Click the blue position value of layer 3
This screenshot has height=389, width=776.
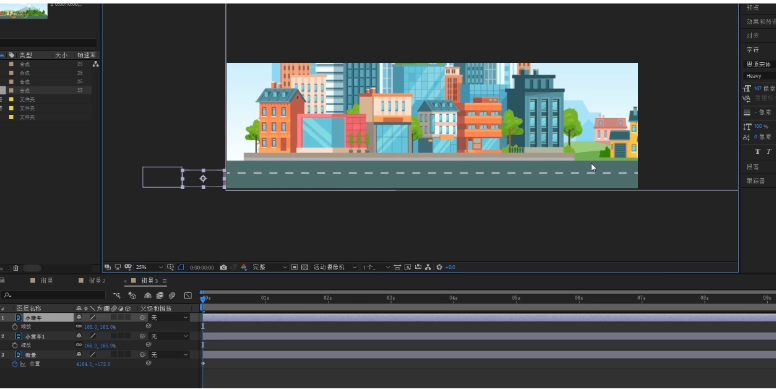click(x=93, y=364)
